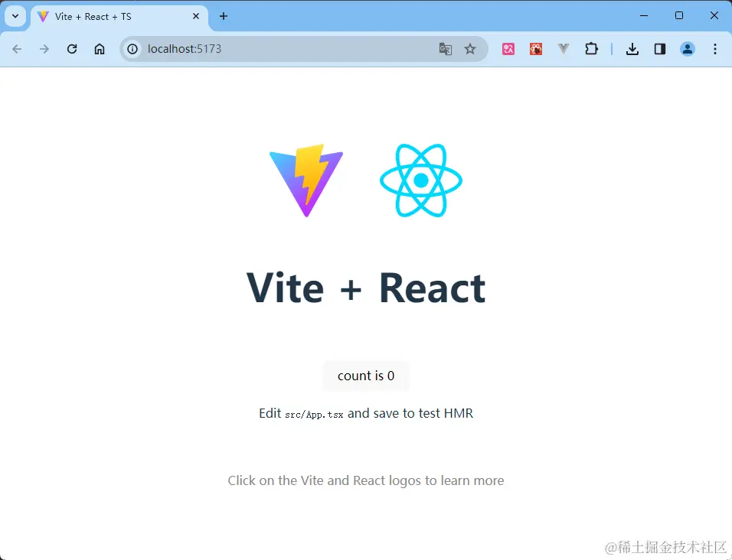Open the user profile menu
Image resolution: width=732 pixels, height=560 pixels.
[688, 49]
